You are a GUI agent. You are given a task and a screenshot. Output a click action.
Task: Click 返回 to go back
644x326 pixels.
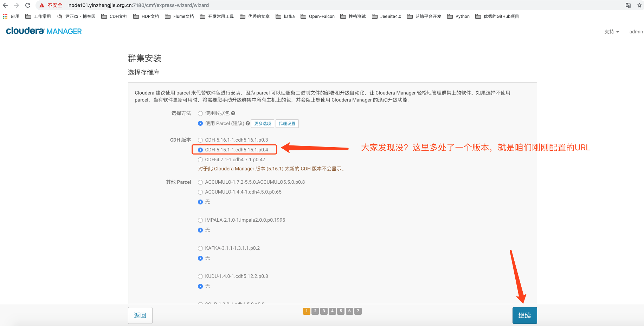tap(140, 315)
